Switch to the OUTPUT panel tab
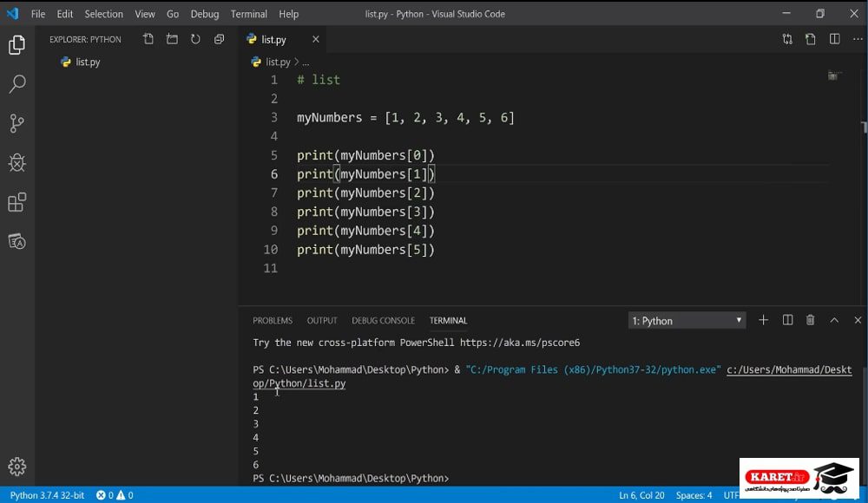Image resolution: width=868 pixels, height=503 pixels. tap(322, 320)
